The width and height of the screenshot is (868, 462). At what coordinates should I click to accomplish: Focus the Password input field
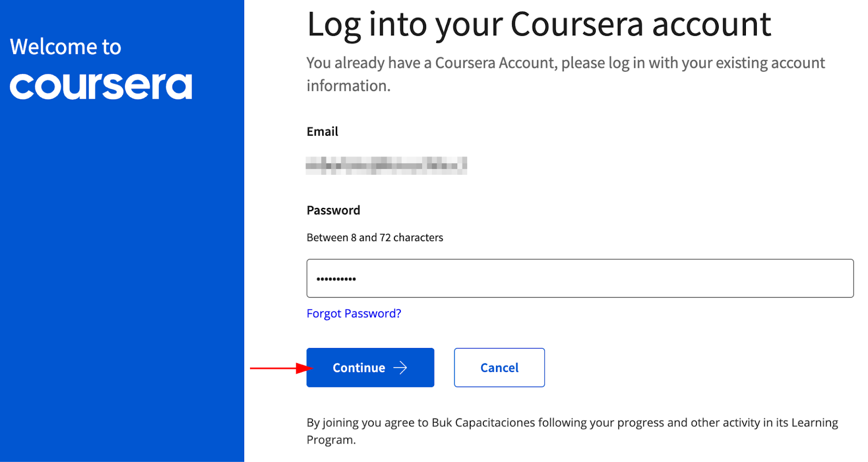[x=579, y=279]
